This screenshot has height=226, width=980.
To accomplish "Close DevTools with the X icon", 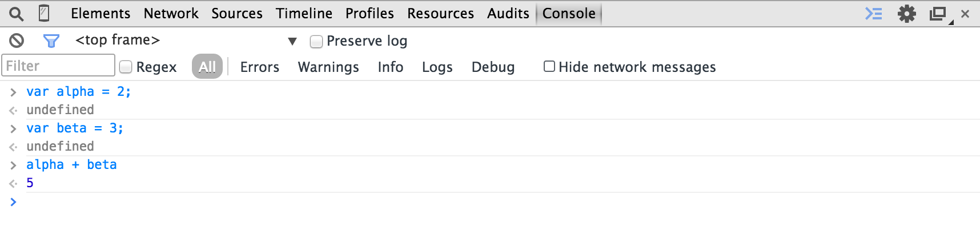I will (x=965, y=14).
